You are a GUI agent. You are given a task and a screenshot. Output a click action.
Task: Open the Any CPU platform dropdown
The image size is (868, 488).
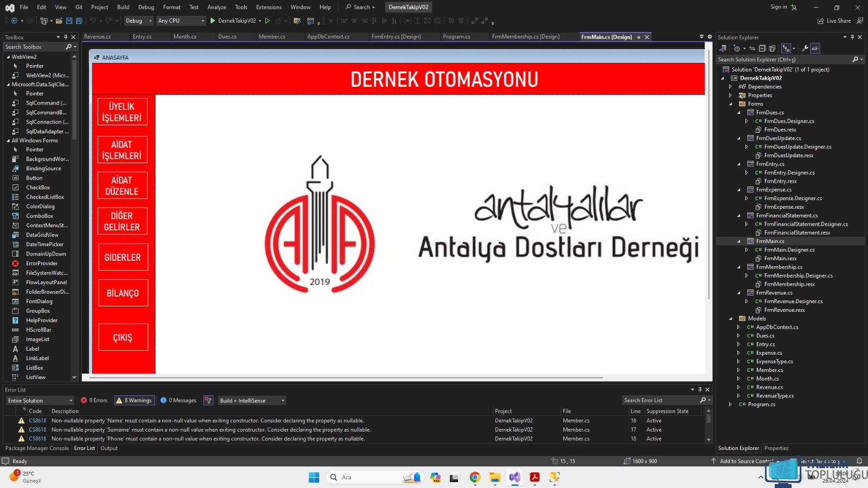tap(181, 21)
